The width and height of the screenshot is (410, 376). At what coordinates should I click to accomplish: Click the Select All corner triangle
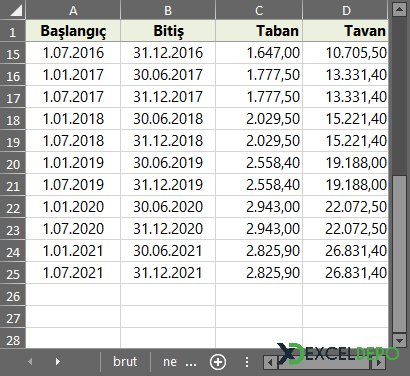coord(16,10)
